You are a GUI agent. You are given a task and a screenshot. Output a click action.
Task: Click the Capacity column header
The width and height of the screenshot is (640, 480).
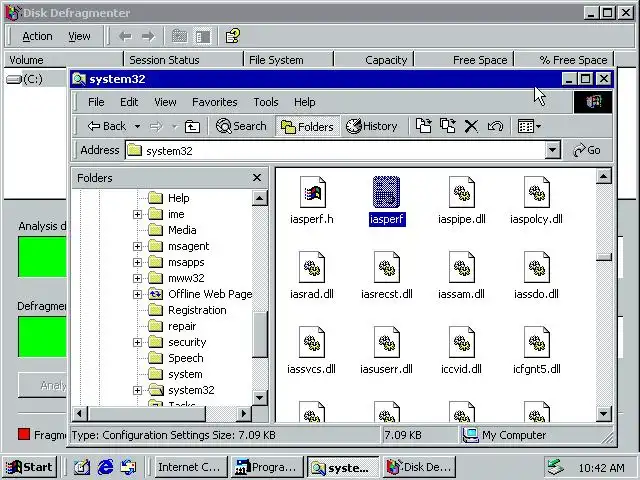[x=373, y=60]
